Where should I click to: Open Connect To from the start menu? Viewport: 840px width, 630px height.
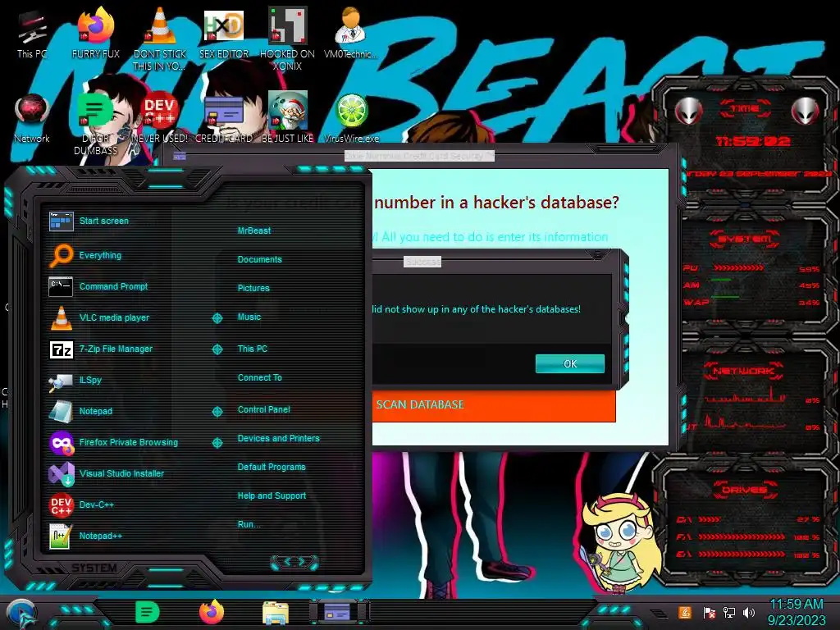[x=259, y=377]
